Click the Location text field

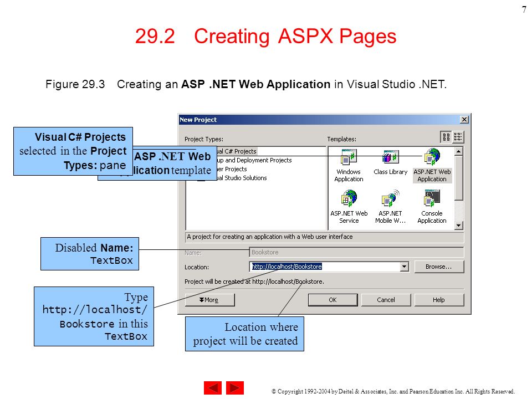coord(325,267)
